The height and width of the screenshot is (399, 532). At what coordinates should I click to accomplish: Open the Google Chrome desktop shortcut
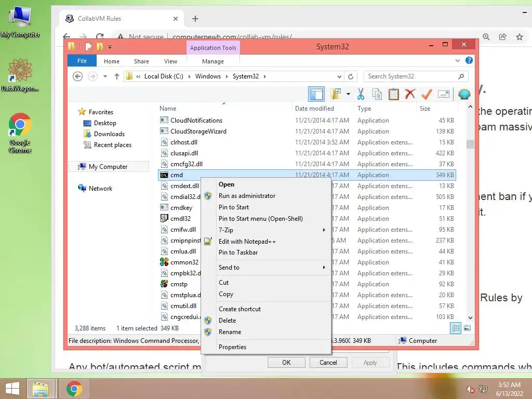pos(20,132)
